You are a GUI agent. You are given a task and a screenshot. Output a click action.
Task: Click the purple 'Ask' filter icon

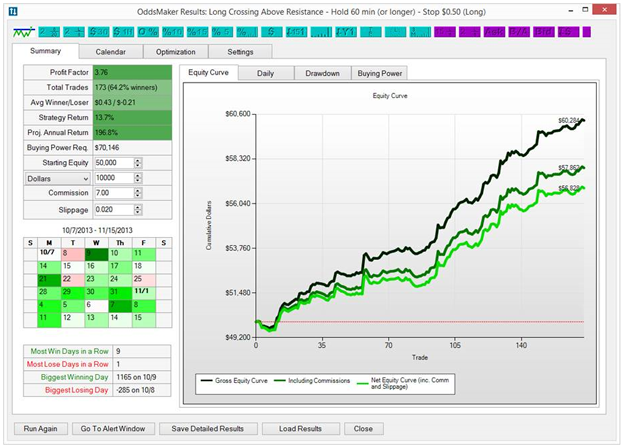point(494,32)
